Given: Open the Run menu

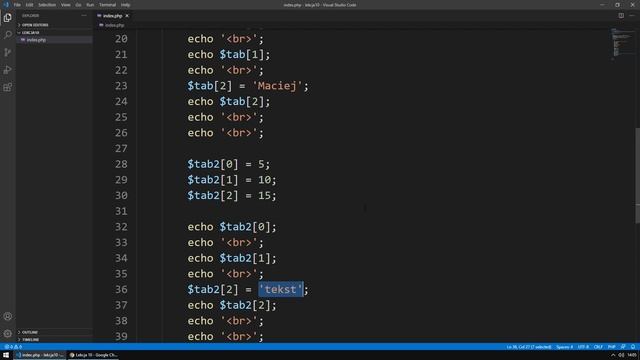Looking at the screenshot, I should click(90, 5).
